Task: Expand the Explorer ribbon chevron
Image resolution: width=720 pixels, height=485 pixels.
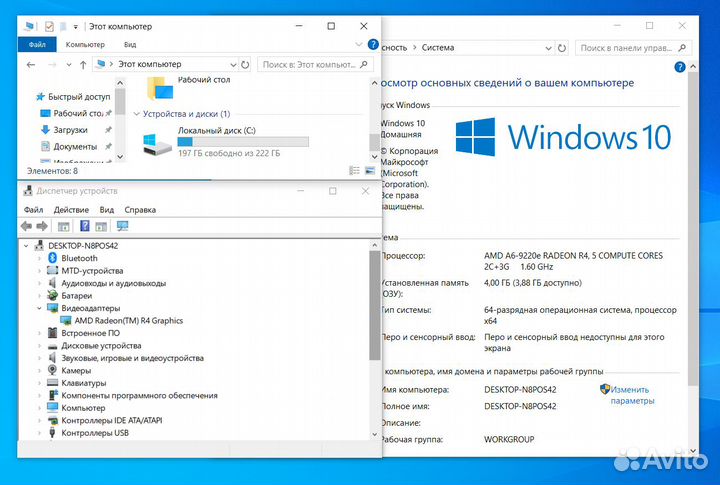Action: (359, 45)
